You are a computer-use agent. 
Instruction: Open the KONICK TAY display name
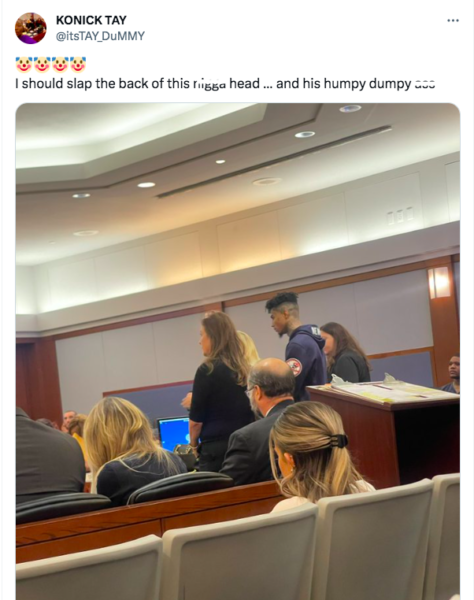tap(91, 20)
